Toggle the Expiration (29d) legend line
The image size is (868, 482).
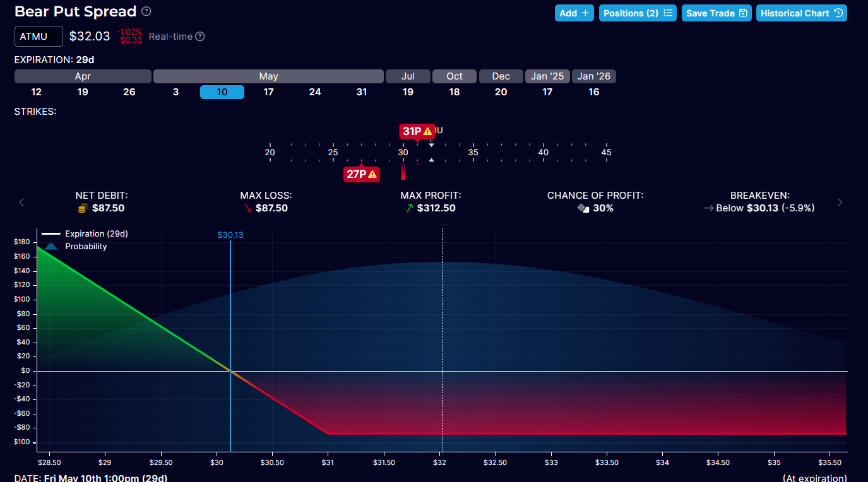[x=85, y=234]
